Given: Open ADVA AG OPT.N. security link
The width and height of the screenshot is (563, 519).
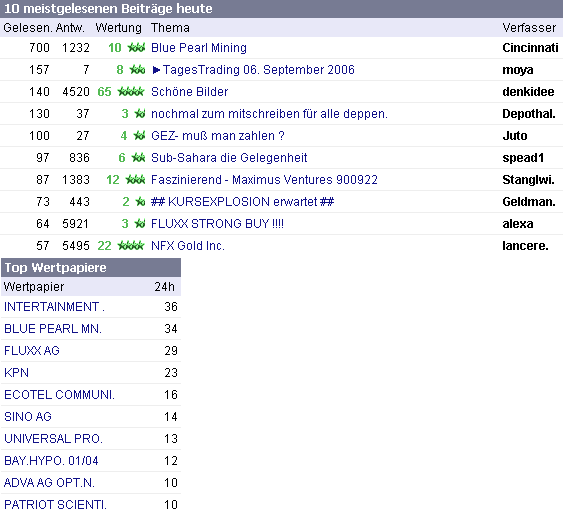Looking at the screenshot, I should [x=49, y=482].
